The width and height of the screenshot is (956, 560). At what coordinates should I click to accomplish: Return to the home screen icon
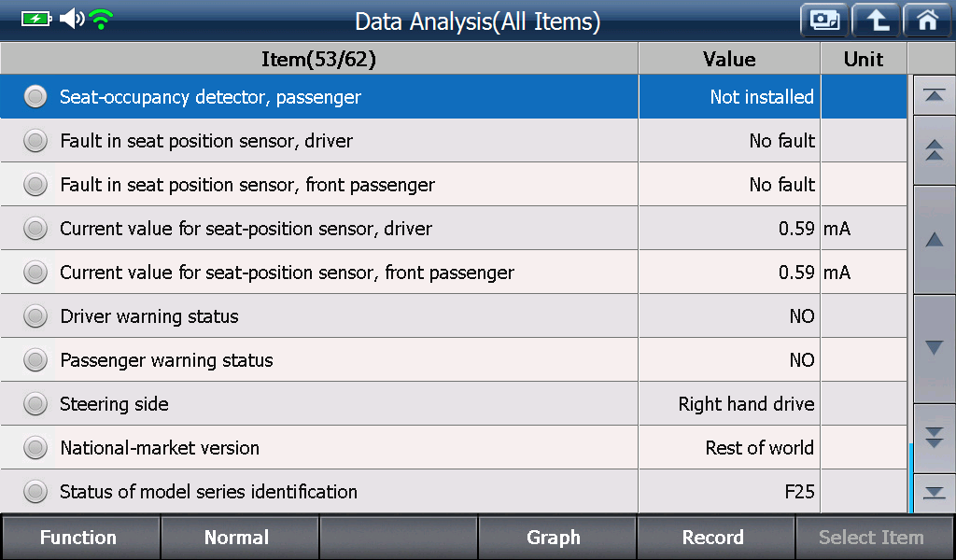click(x=927, y=21)
